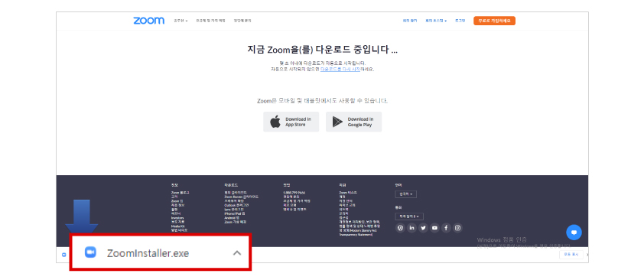
Task: Click the Download in Google Play button
Action: pyautogui.click(x=353, y=122)
